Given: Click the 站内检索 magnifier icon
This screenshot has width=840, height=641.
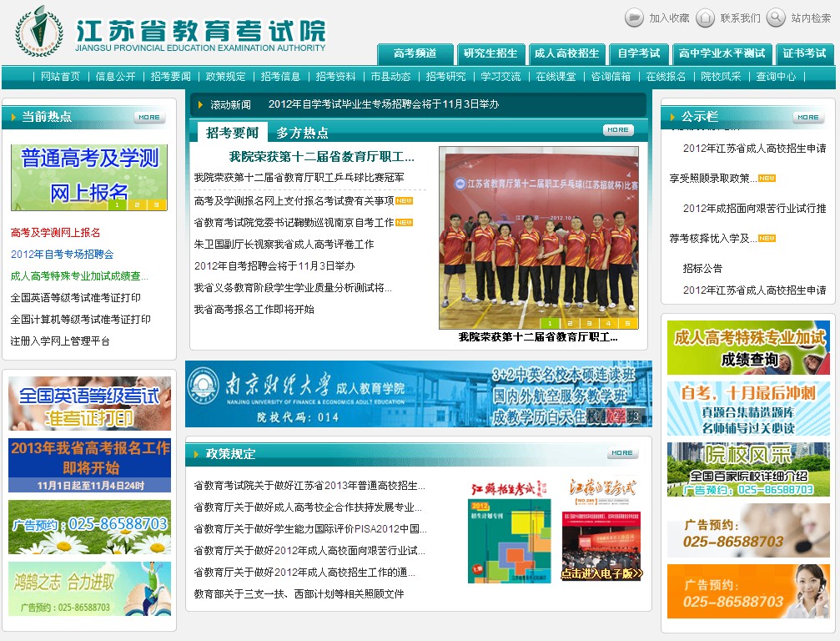Looking at the screenshot, I should click(776, 18).
